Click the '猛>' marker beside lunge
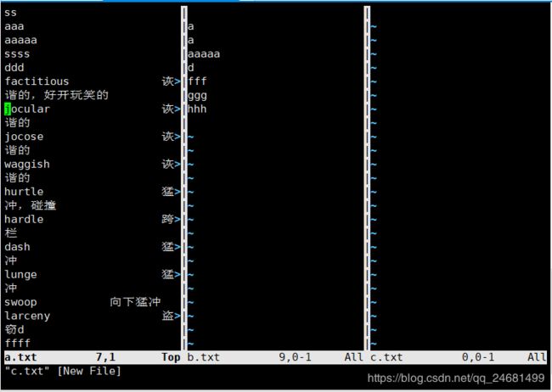Viewport: 552px width, 392px height. coord(171,274)
